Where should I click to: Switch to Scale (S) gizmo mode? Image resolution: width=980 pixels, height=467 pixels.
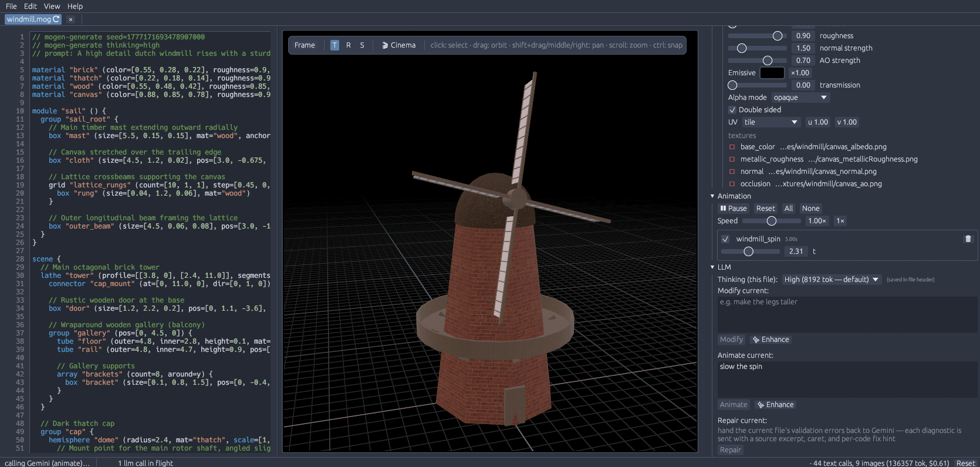(x=362, y=45)
